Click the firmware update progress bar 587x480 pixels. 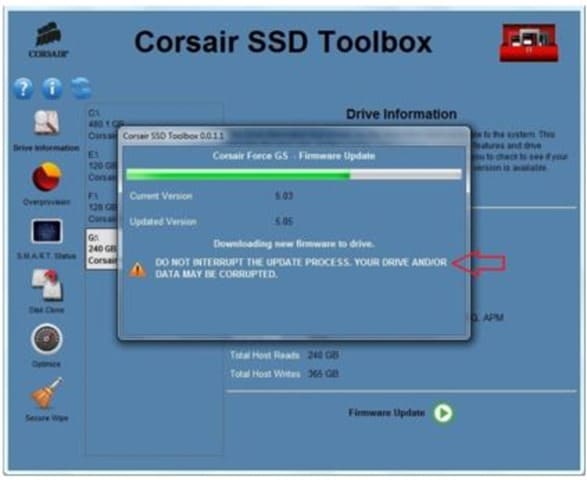point(294,174)
